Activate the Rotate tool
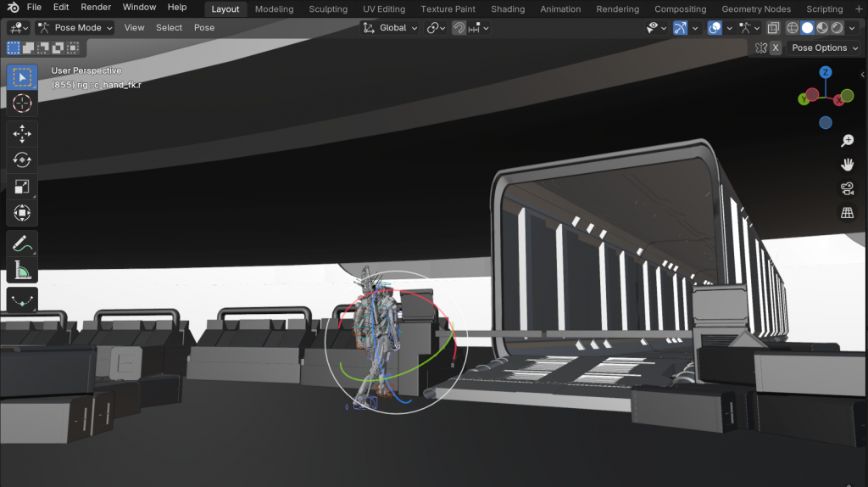Viewport: 868px width, 487px height. pos(22,160)
